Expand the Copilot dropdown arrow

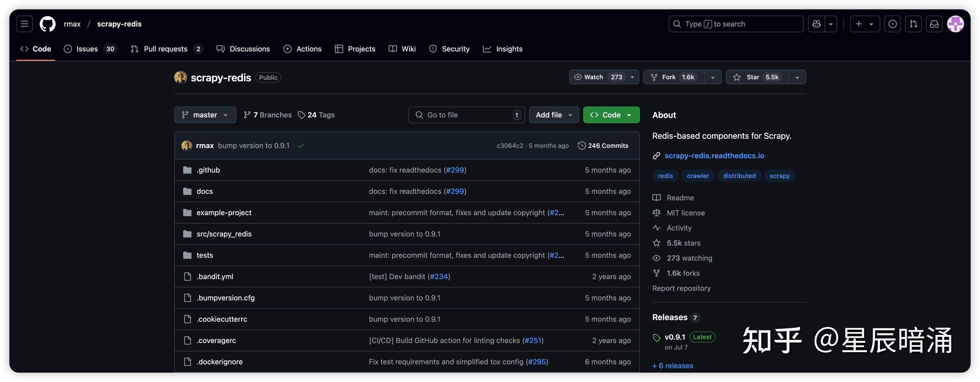831,24
